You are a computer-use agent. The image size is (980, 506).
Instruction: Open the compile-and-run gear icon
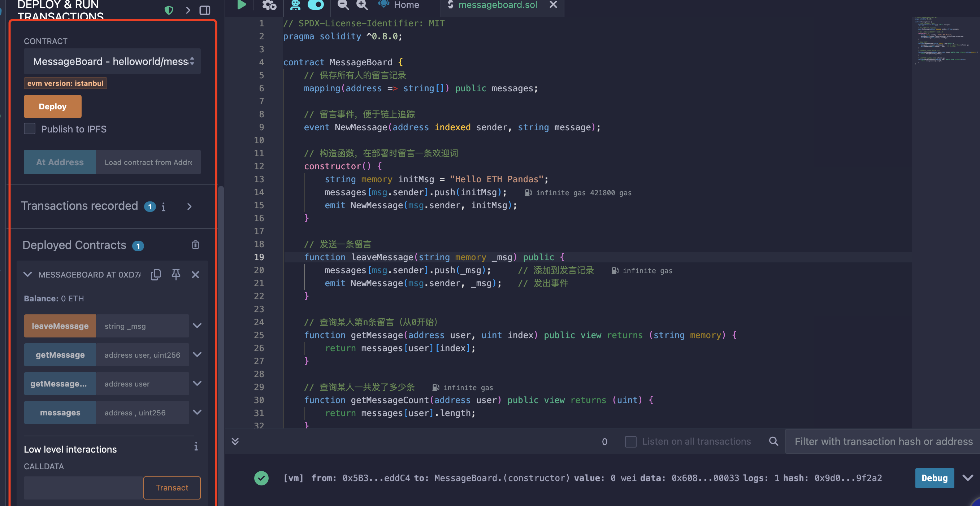pyautogui.click(x=269, y=5)
